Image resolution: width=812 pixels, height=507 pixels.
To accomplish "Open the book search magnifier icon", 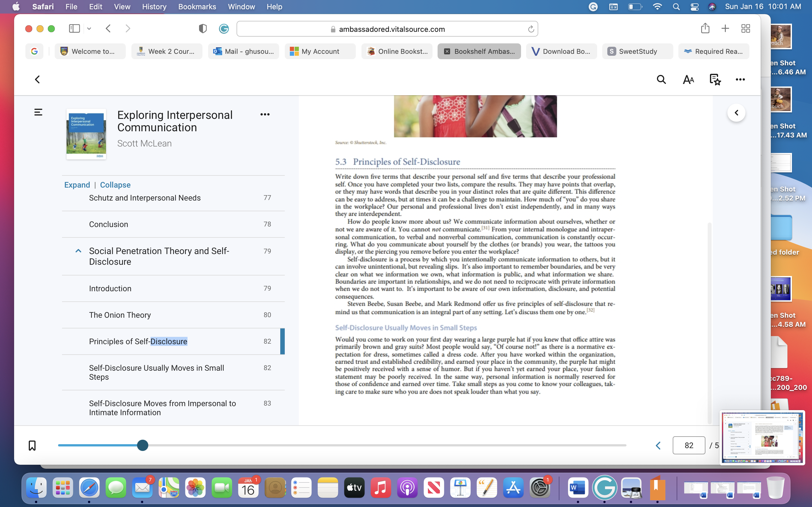I will pyautogui.click(x=661, y=79).
